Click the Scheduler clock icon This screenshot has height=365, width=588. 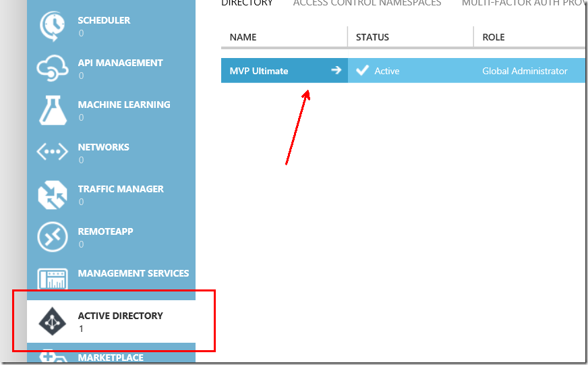(x=53, y=26)
